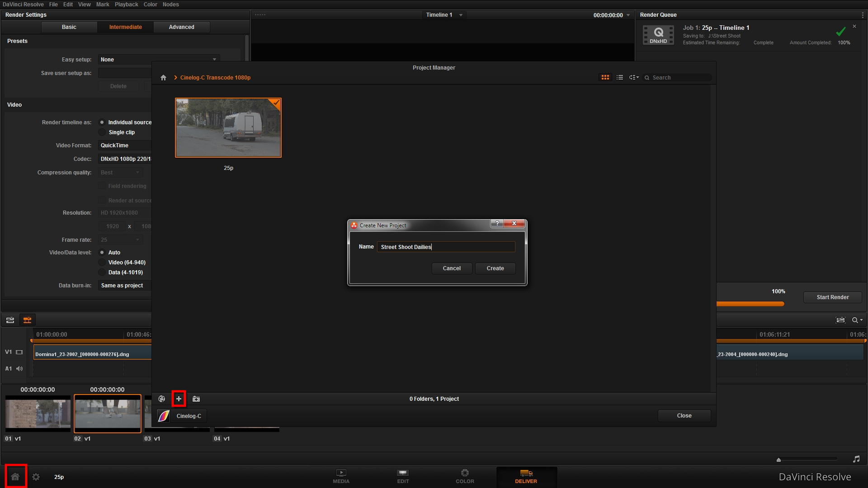
Task: Open the Frame rate dropdown
Action: [120, 240]
